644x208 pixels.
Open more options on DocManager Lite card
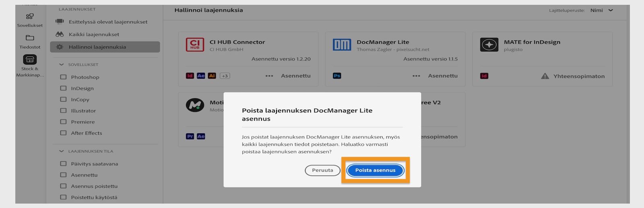tap(416, 76)
